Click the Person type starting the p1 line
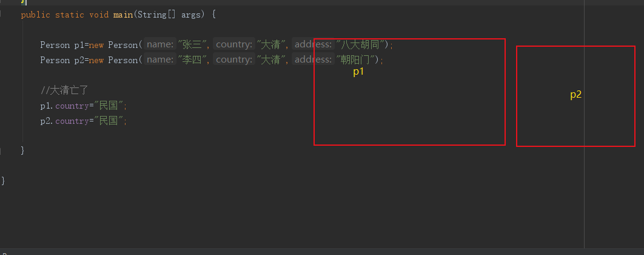644x255 pixels. 55,45
